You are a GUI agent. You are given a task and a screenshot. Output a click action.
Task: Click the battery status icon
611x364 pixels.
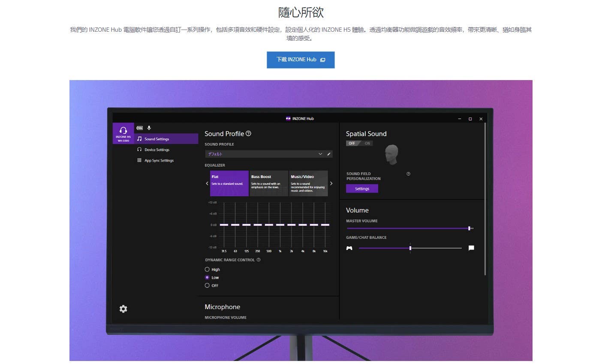tap(139, 128)
